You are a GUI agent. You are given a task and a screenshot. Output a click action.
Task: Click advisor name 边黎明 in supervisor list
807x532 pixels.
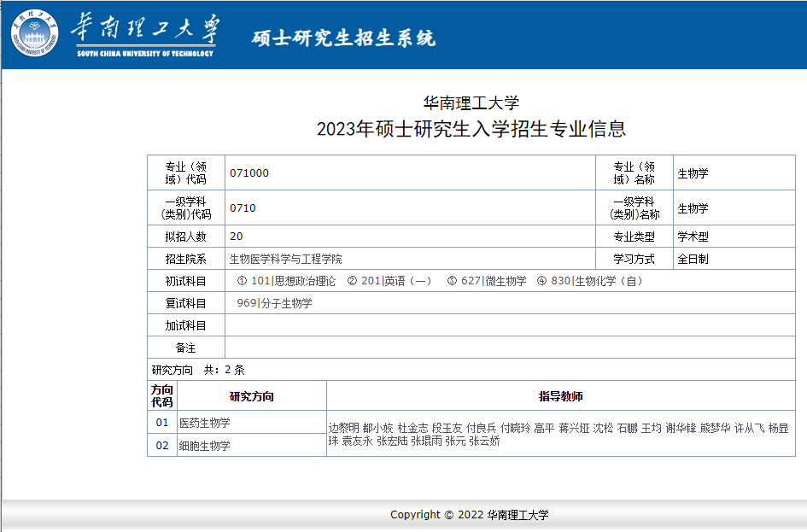point(343,428)
